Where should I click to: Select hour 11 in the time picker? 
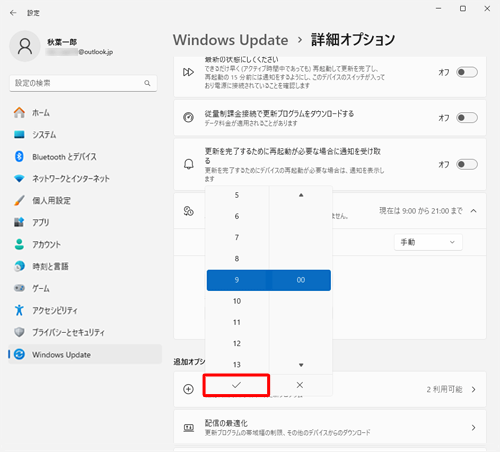tap(237, 322)
